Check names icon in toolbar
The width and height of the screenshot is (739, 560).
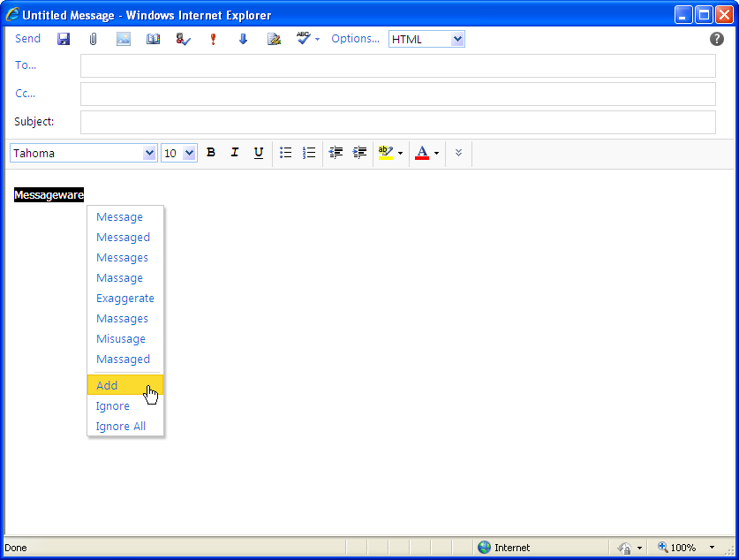point(184,39)
